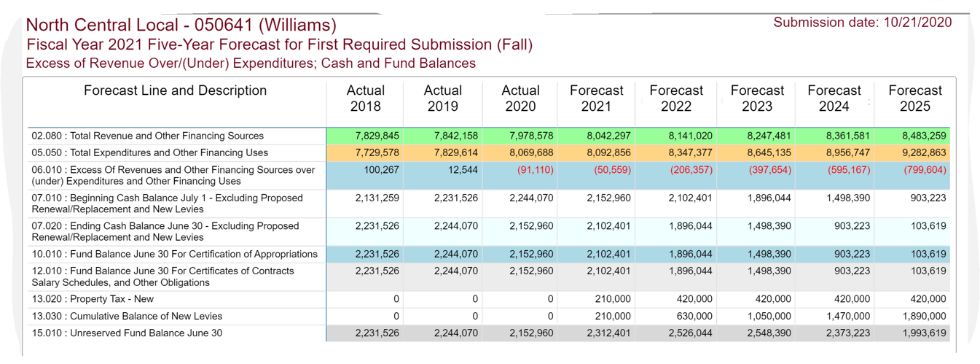The image size is (980, 364).
Task: Select the Actual 2020 column header
Action: coord(520,98)
